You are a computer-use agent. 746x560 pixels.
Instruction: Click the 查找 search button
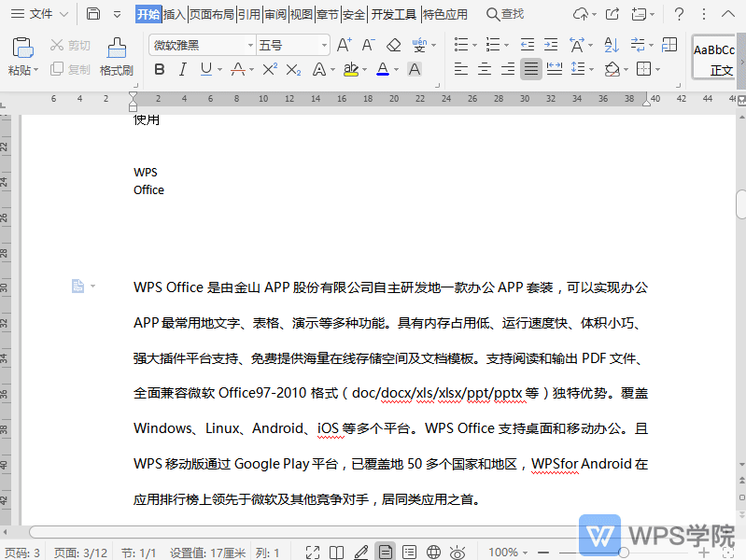click(505, 14)
